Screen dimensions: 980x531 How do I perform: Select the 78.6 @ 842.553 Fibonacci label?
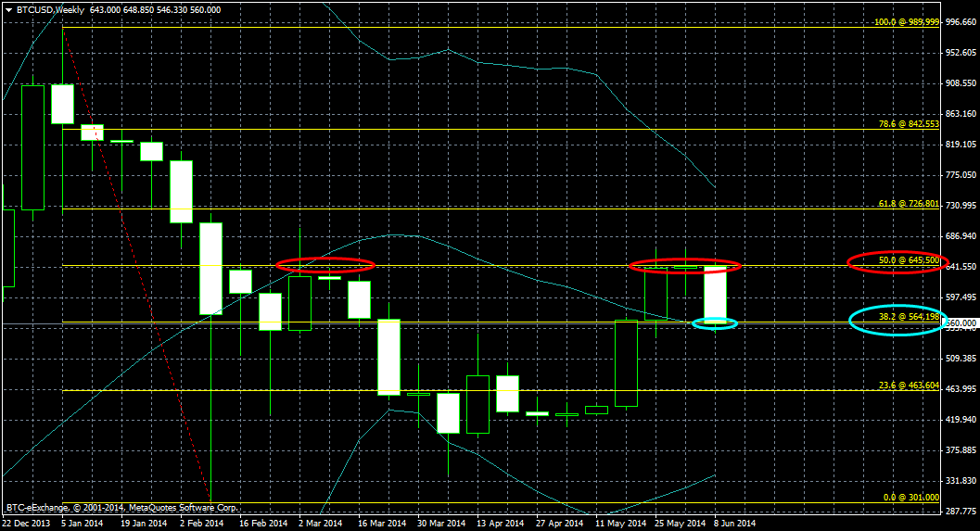(909, 124)
